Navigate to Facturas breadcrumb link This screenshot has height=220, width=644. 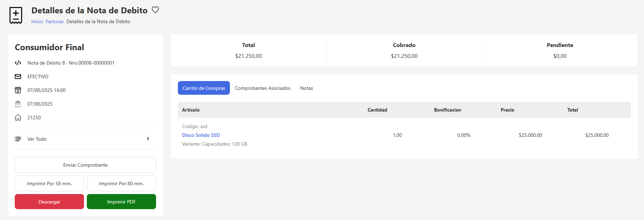point(54,21)
